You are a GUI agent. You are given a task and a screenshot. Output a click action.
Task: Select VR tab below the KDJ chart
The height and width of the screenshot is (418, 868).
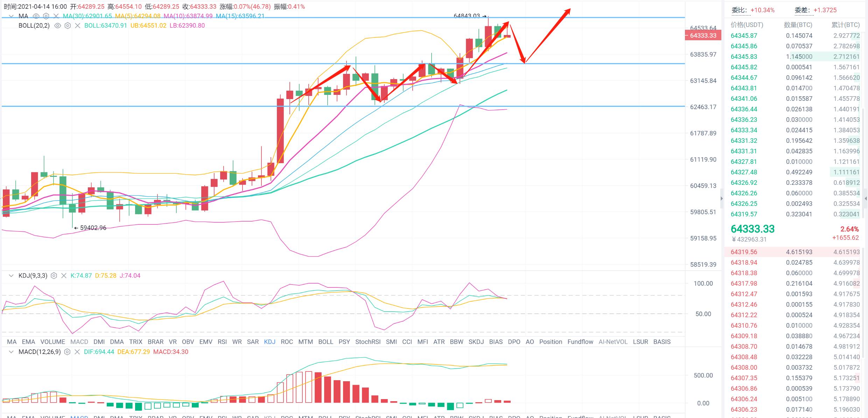point(173,342)
